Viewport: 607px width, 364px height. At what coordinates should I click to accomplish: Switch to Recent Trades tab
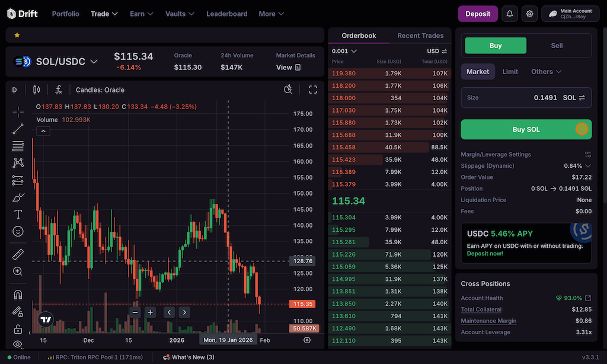[420, 36]
